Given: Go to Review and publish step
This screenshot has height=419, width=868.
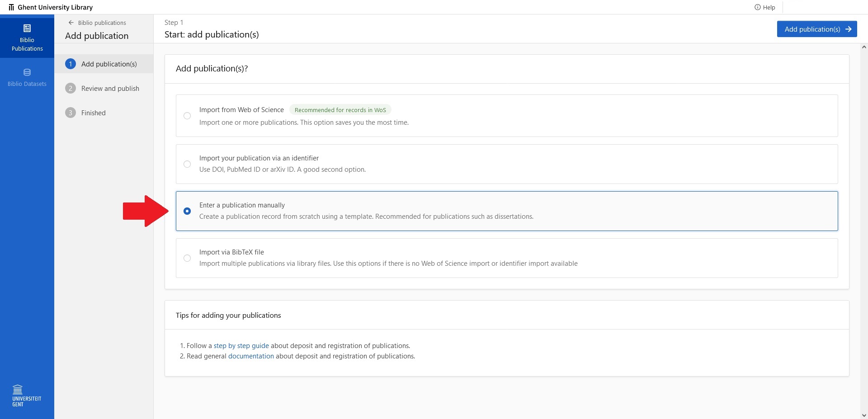Looking at the screenshot, I should click(110, 89).
